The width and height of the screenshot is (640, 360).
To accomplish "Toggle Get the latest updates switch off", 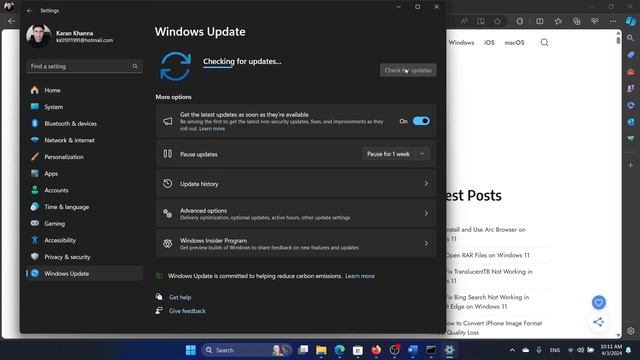I will point(421,121).
